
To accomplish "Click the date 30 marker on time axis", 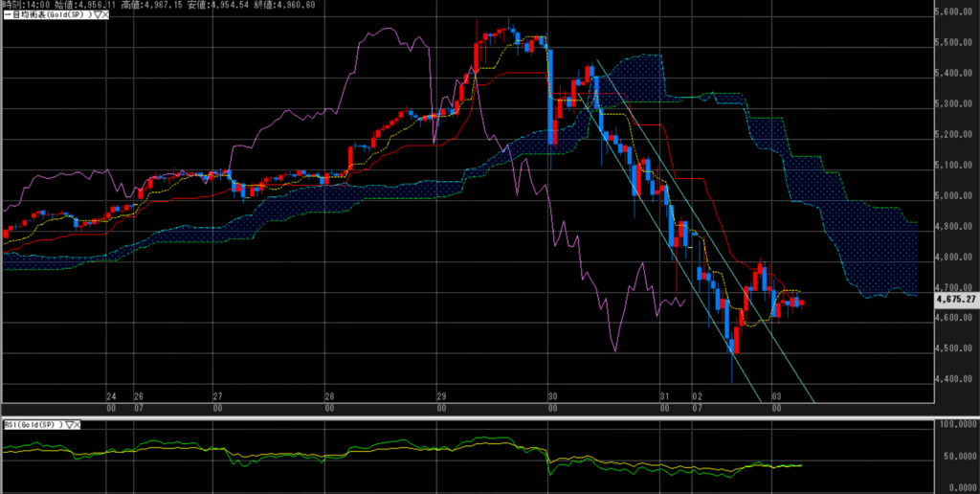I will tap(552, 395).
